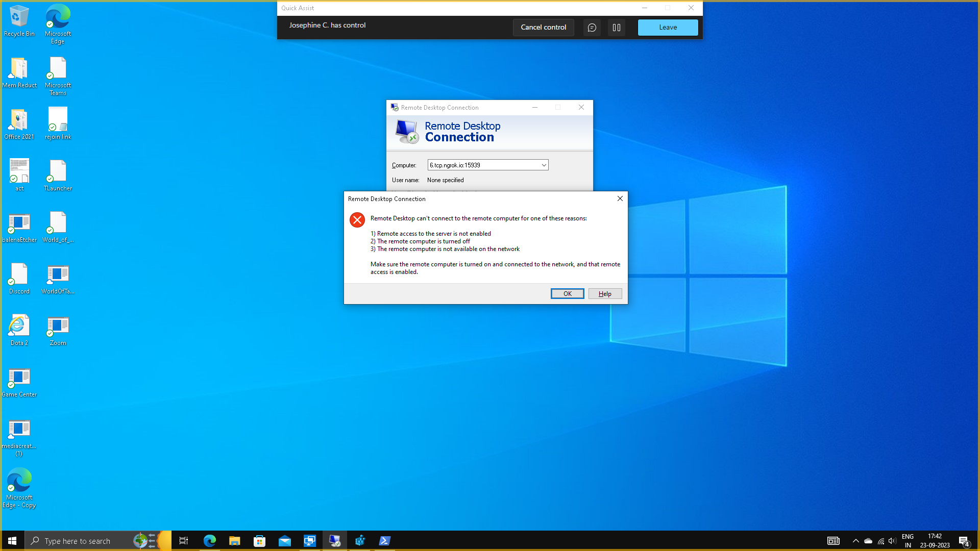Click OK in the error dialog
This screenshot has width=980, height=551.
(567, 293)
